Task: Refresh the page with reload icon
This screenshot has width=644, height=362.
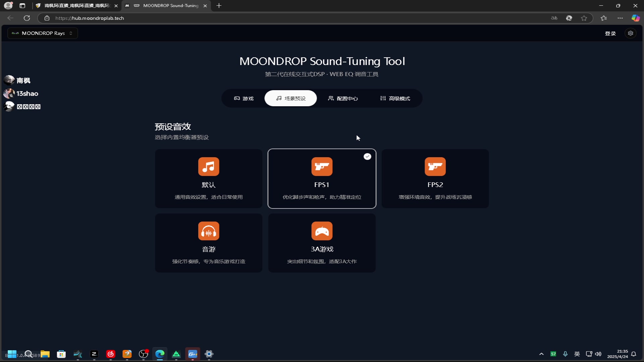Action: click(27, 18)
